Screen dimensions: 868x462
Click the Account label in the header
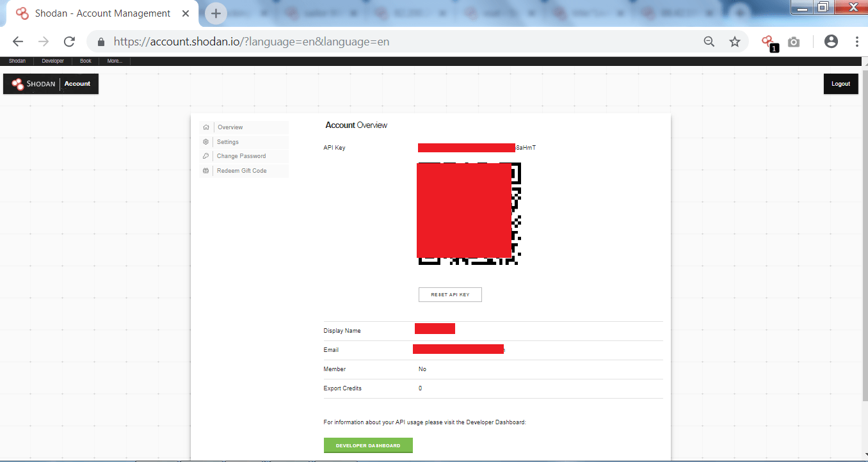tap(77, 84)
